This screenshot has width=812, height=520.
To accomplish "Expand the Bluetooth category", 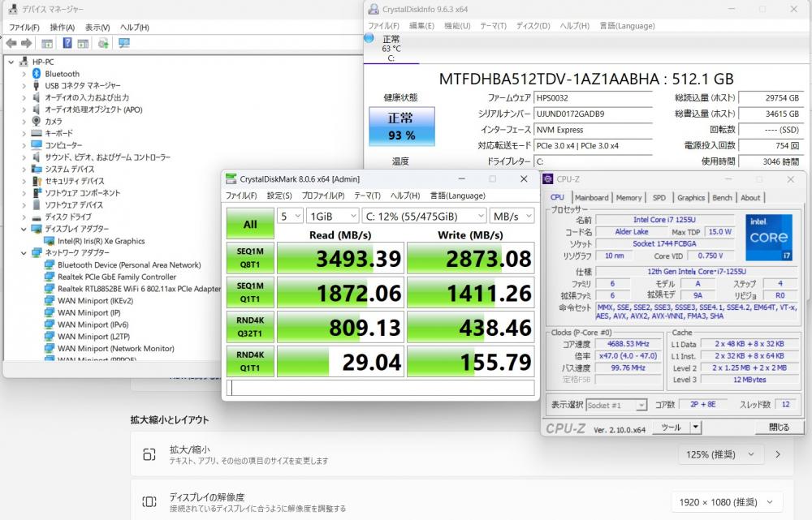I will [24, 74].
